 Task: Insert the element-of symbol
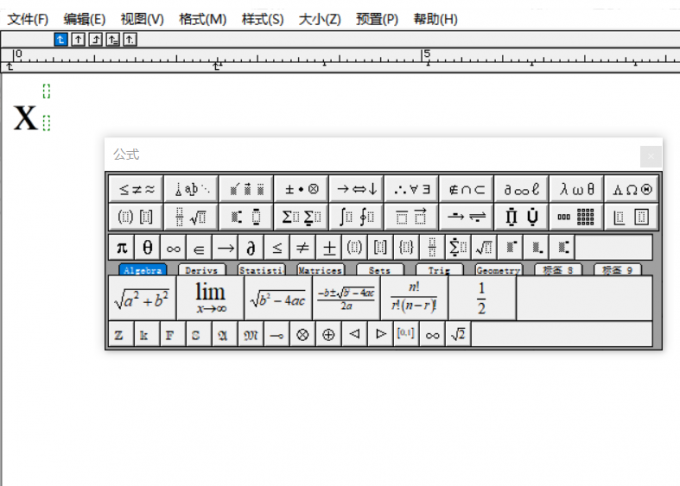(x=199, y=248)
